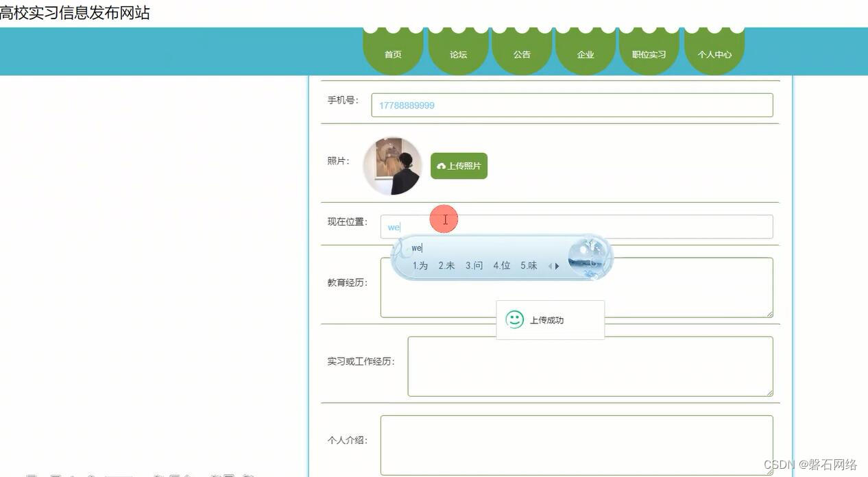Open the 公告 navigation item
Viewport: 868px width, 477px height.
[x=521, y=54]
